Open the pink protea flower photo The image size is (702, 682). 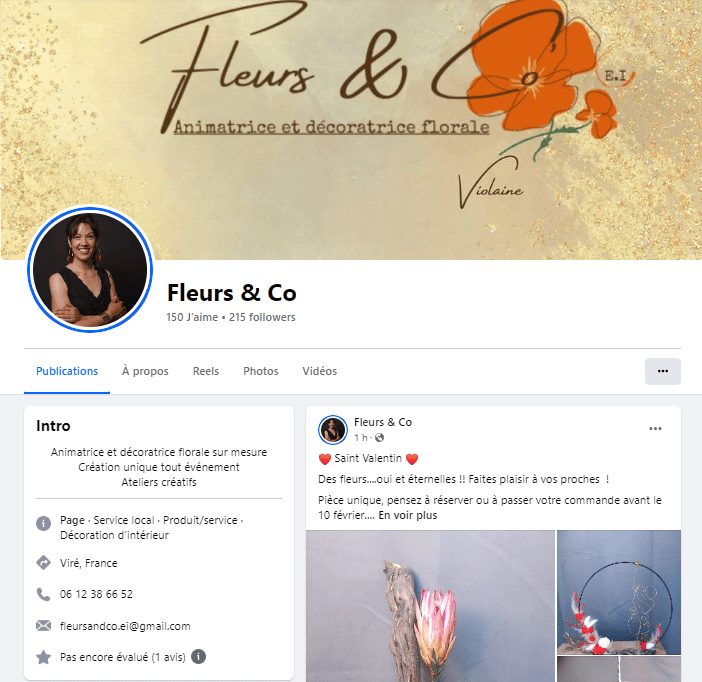tap(430, 606)
